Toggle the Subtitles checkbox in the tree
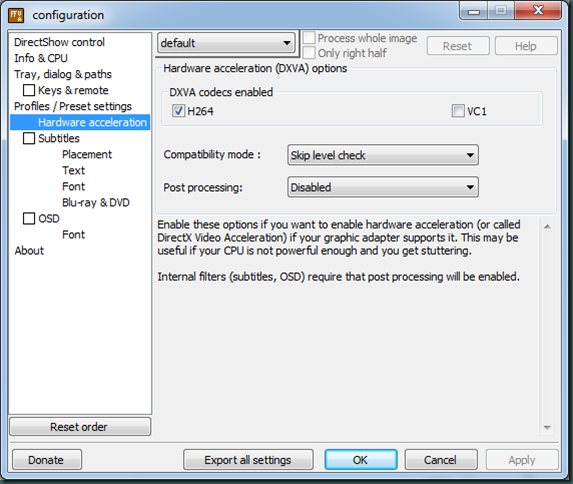 [x=29, y=138]
